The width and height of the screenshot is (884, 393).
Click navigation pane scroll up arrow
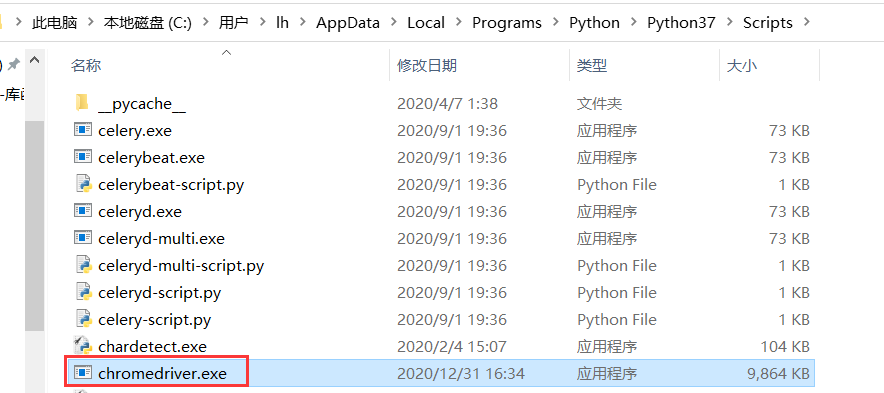(34, 60)
